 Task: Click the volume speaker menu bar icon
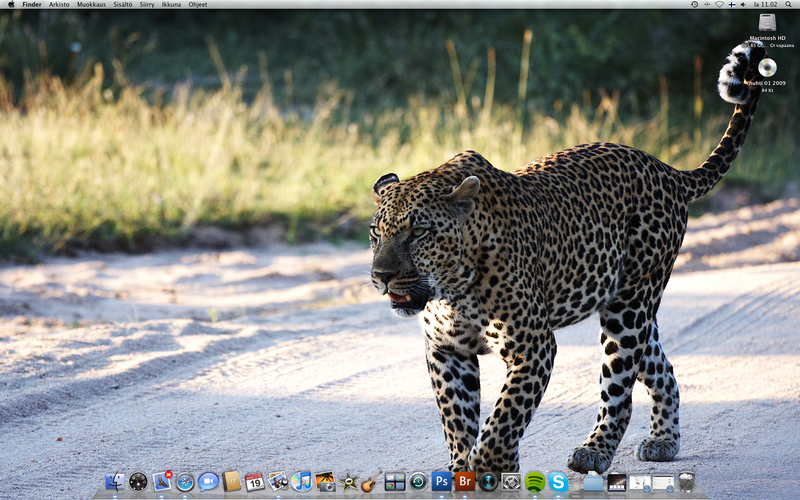743,4
